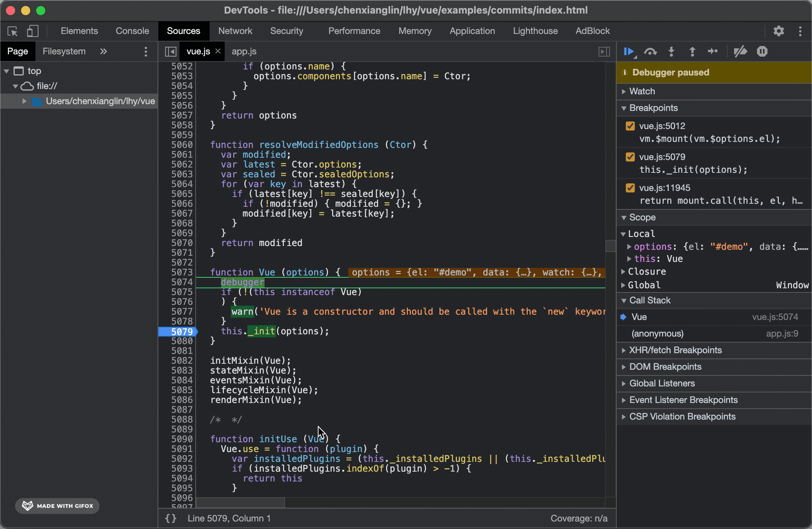Uncheck the vue.js:5012 breakpoint
Image resolution: width=812 pixels, height=529 pixels.
(x=630, y=126)
